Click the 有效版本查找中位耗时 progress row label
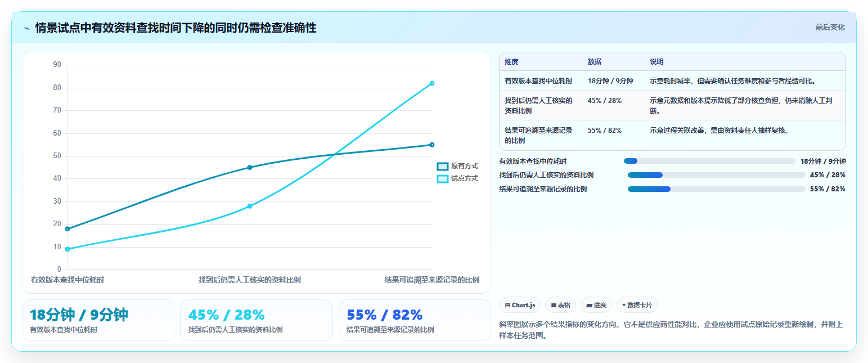The height and width of the screenshot is (363, 868). 533,161
